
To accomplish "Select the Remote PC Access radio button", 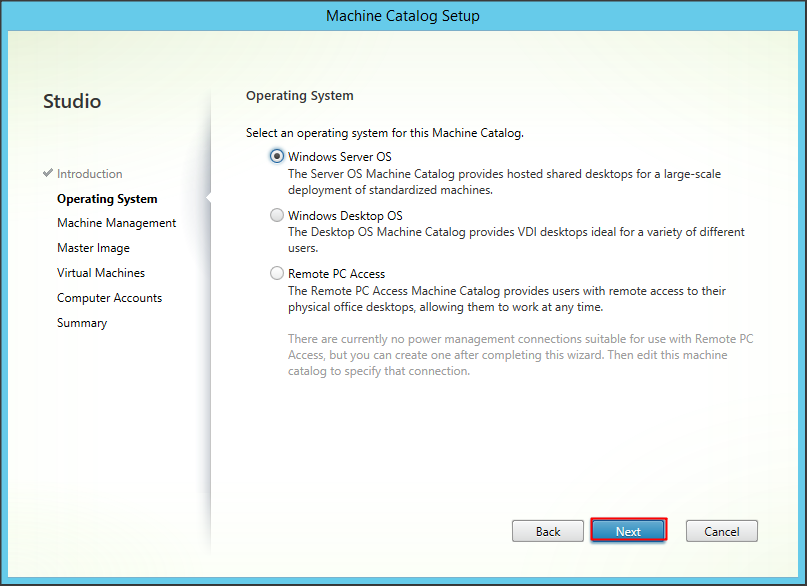I will (277, 273).
